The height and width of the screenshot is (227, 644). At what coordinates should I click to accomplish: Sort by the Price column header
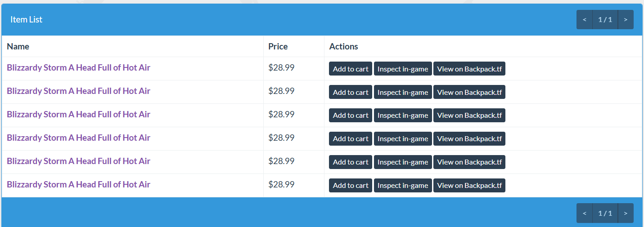[278, 46]
